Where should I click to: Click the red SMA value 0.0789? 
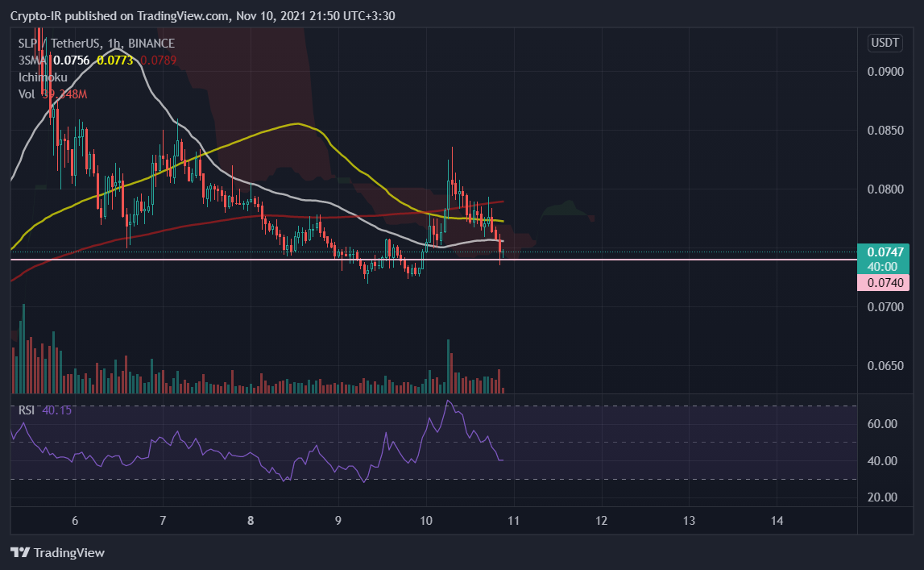[x=158, y=60]
